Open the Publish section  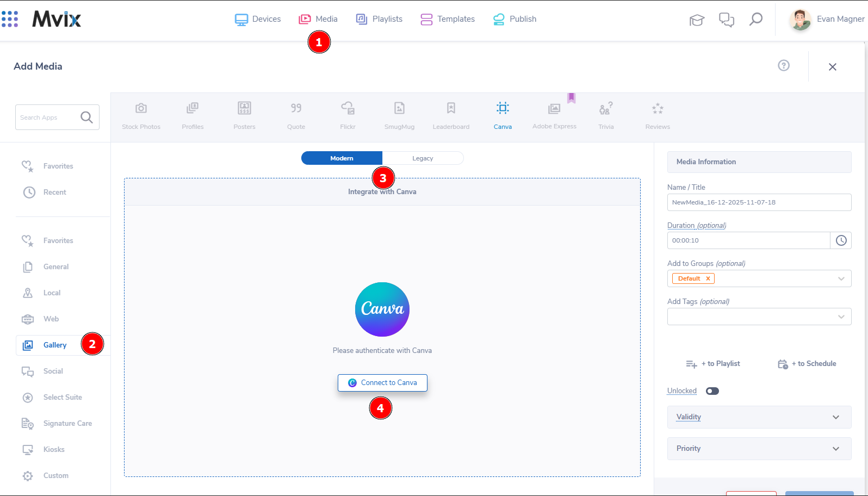point(514,19)
